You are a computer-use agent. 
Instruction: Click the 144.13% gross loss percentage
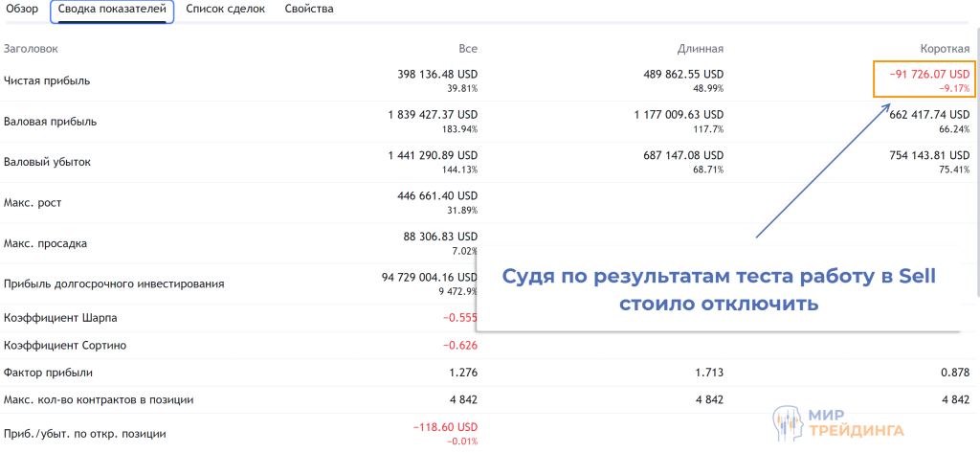[x=461, y=170]
